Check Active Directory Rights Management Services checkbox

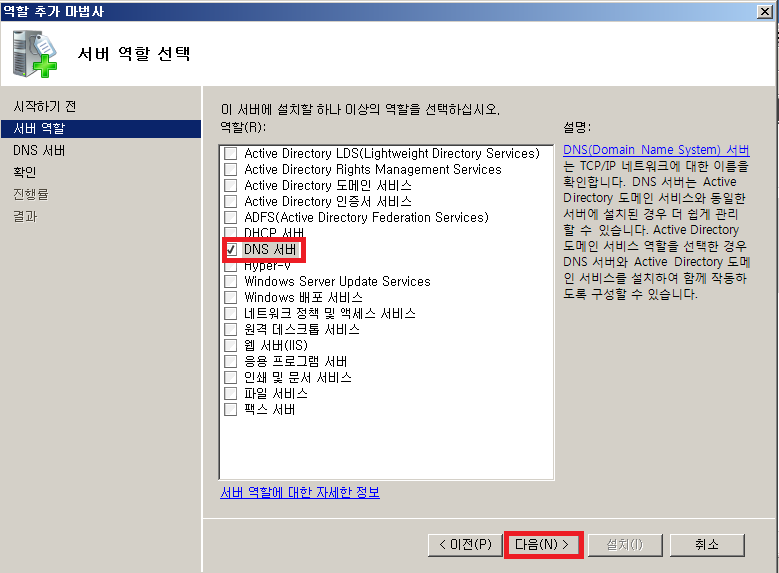click(x=231, y=169)
